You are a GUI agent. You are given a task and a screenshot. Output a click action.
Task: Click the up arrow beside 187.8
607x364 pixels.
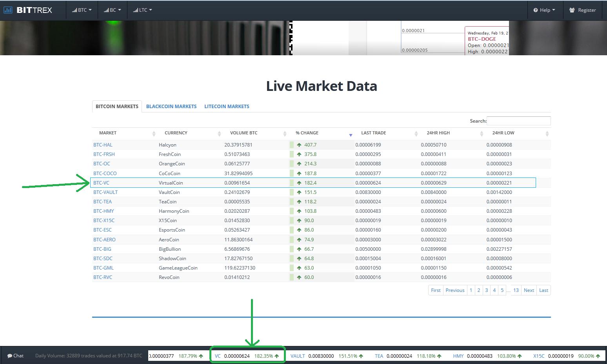(299, 173)
